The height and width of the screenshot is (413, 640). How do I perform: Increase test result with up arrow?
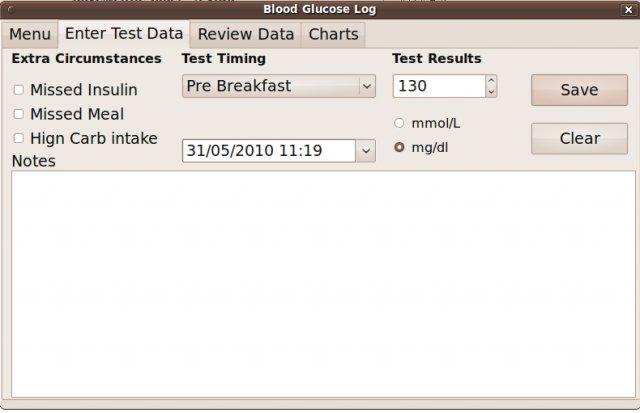pyautogui.click(x=490, y=81)
